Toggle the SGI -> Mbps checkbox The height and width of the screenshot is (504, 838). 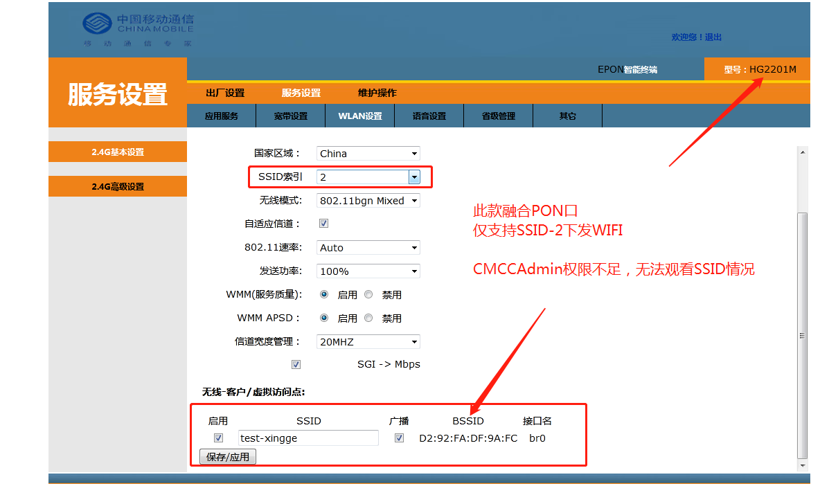click(x=296, y=364)
